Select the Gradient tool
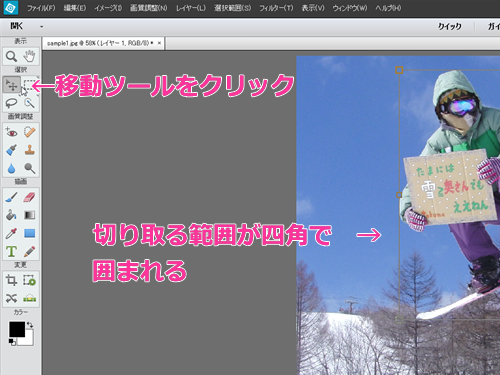The height and width of the screenshot is (375, 500). click(x=29, y=215)
